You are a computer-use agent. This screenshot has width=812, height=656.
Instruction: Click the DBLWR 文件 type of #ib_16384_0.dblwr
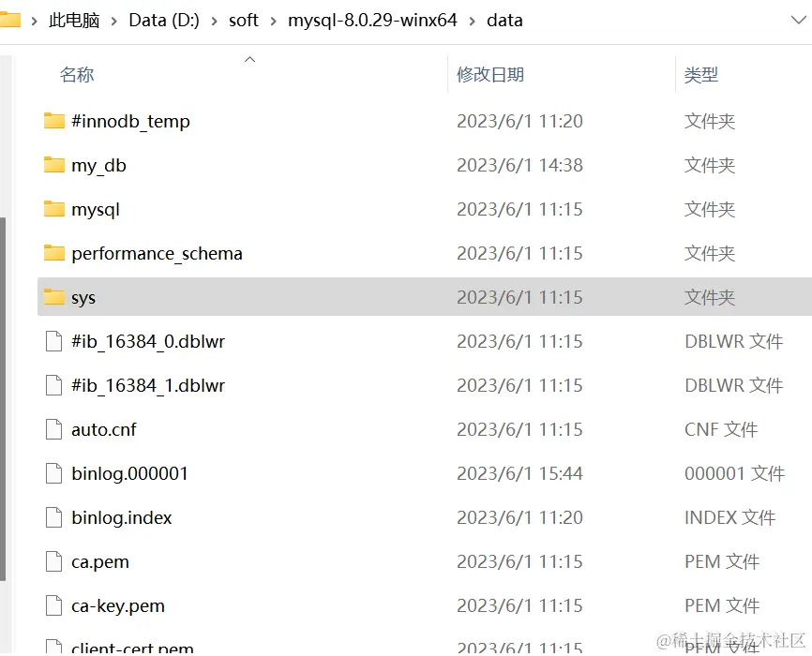tap(734, 341)
